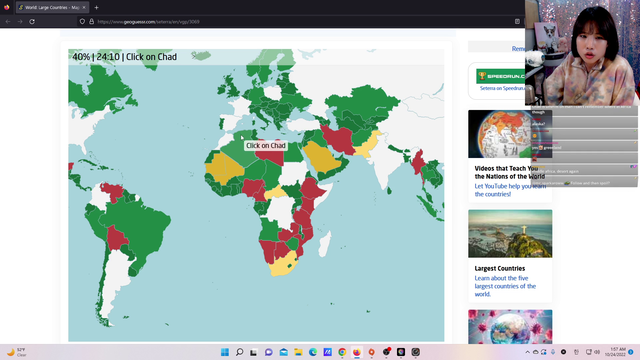Open the orange map-pin app on taskbar
The height and width of the screenshot is (360, 640).
click(x=371, y=352)
